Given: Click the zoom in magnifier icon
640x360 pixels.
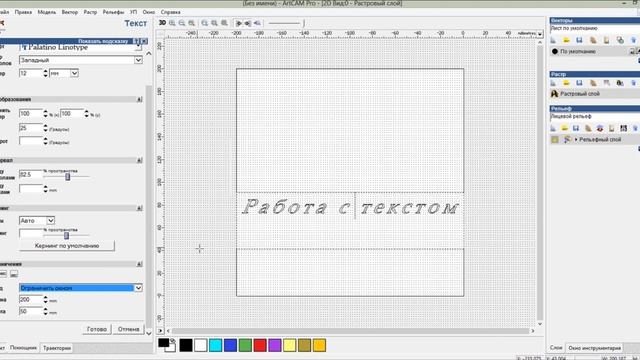Looking at the screenshot, I should coord(172,23).
